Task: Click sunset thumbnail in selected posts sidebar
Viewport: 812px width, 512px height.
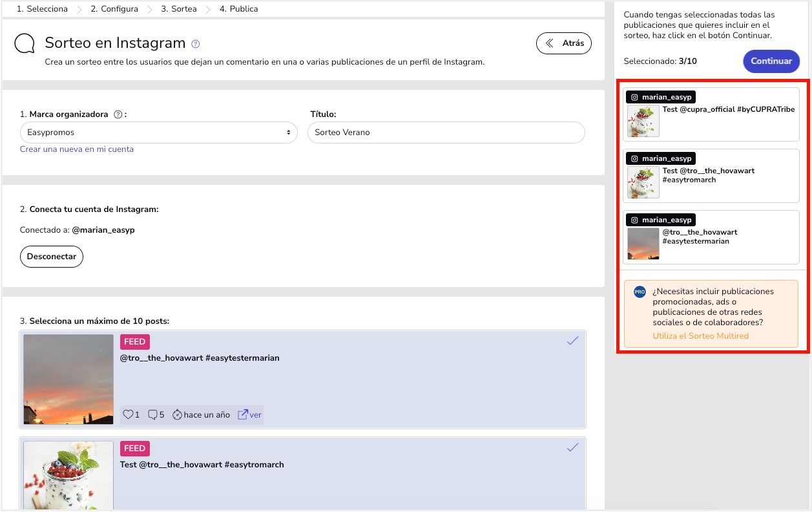Action: click(x=643, y=244)
